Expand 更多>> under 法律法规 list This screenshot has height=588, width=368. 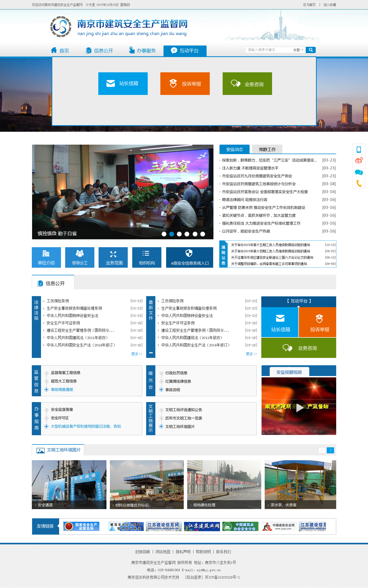tap(137, 354)
